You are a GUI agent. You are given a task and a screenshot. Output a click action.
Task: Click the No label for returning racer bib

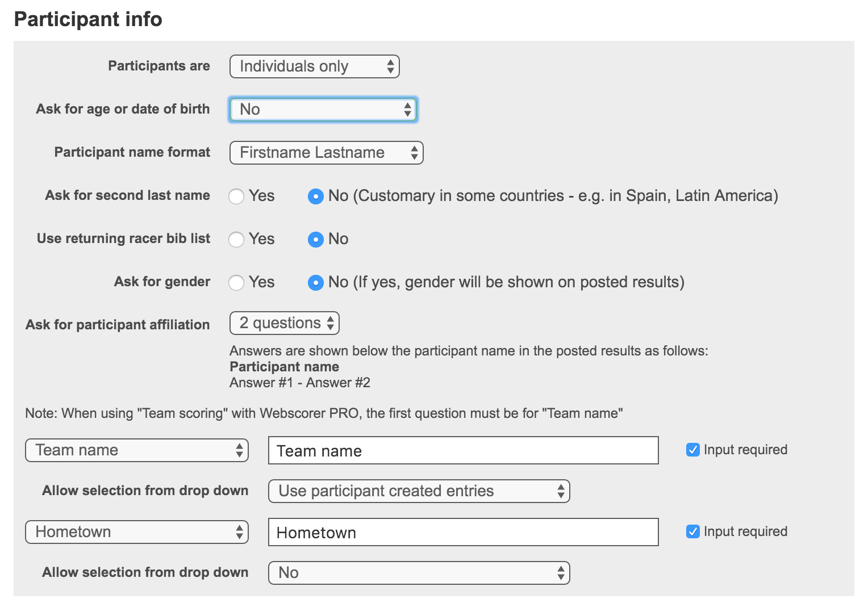point(339,239)
